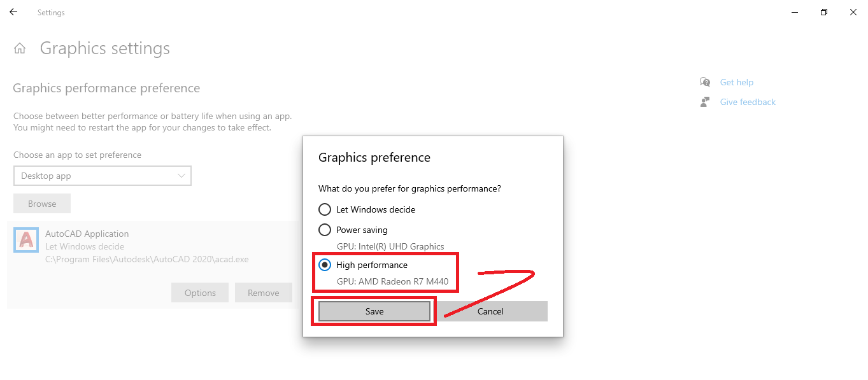Click the dropdown chevron beside Desktop app
This screenshot has width=868, height=380.
(182, 176)
